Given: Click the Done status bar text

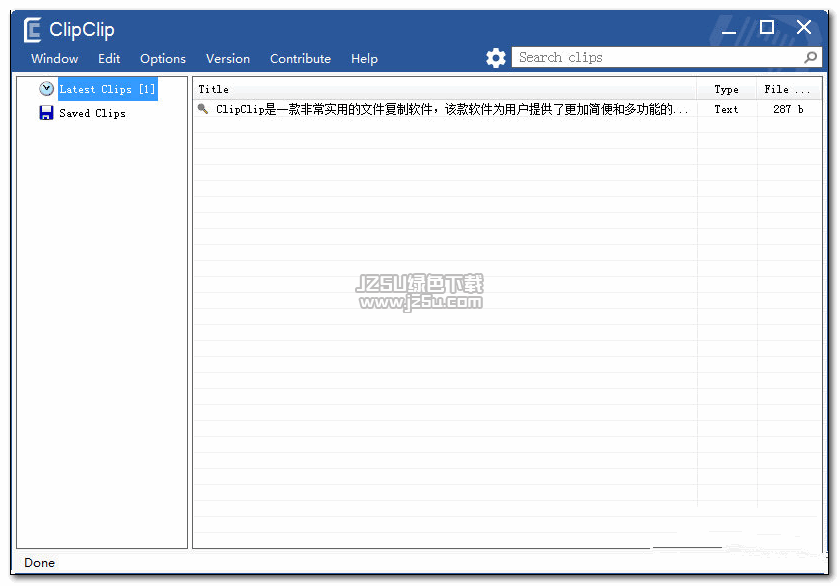Looking at the screenshot, I should [39, 562].
